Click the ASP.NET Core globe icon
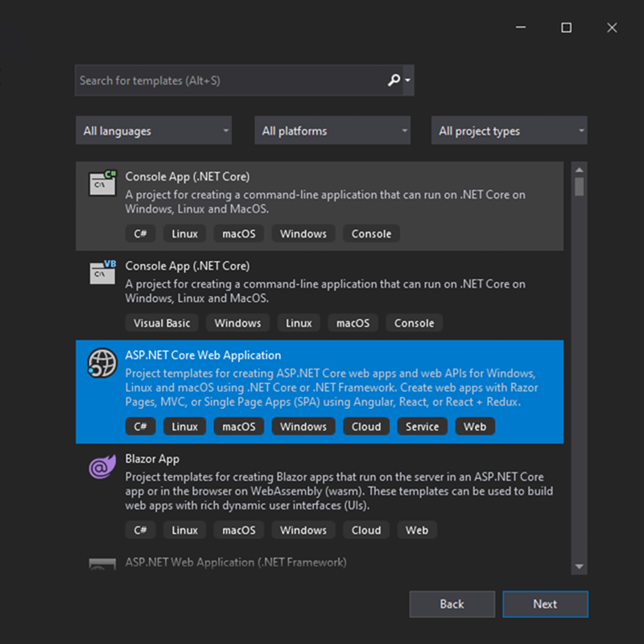Image resolution: width=644 pixels, height=644 pixels. (102, 363)
